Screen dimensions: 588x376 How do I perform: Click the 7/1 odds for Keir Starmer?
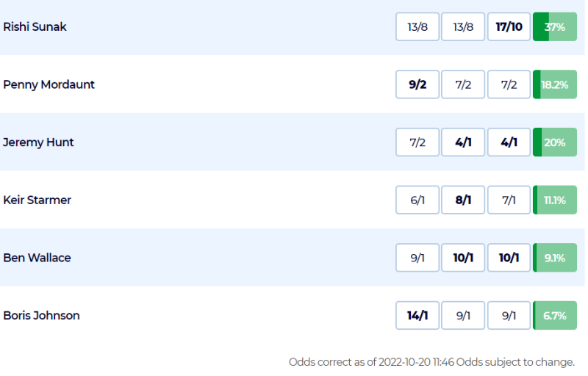(509, 200)
